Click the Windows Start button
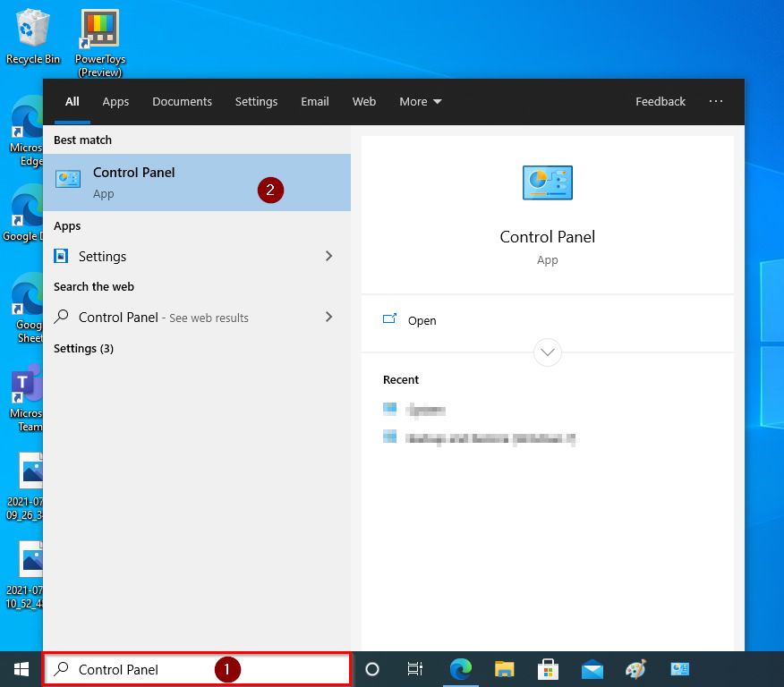 tap(21, 668)
